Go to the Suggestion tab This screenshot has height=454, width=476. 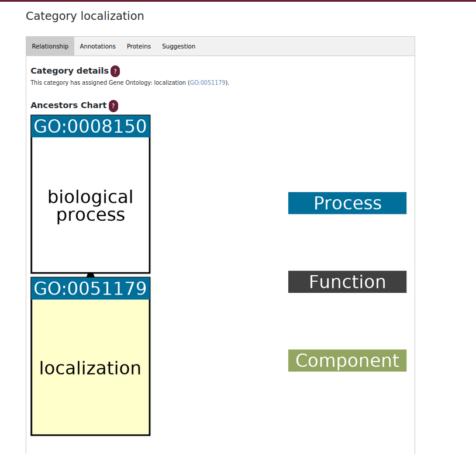pyautogui.click(x=178, y=46)
